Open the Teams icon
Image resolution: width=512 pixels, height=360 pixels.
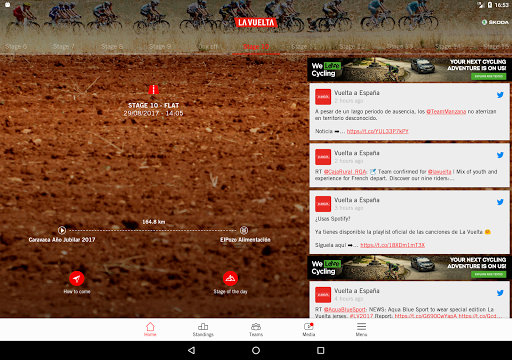[256, 326]
